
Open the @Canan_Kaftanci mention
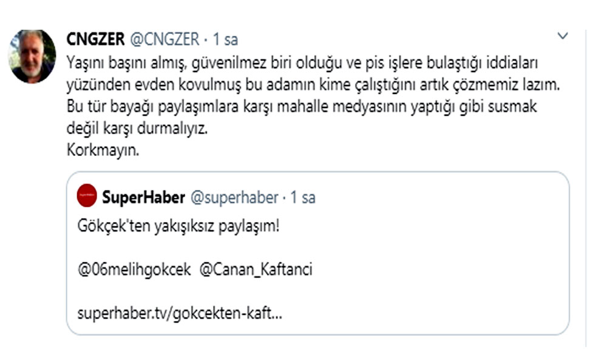pyautogui.click(x=256, y=269)
